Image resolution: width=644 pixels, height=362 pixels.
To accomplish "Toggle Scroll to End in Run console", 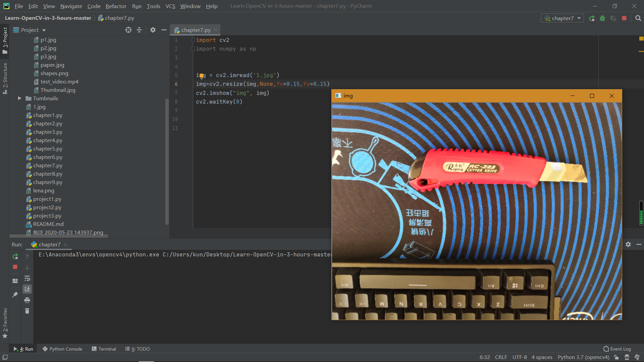I will (x=27, y=289).
